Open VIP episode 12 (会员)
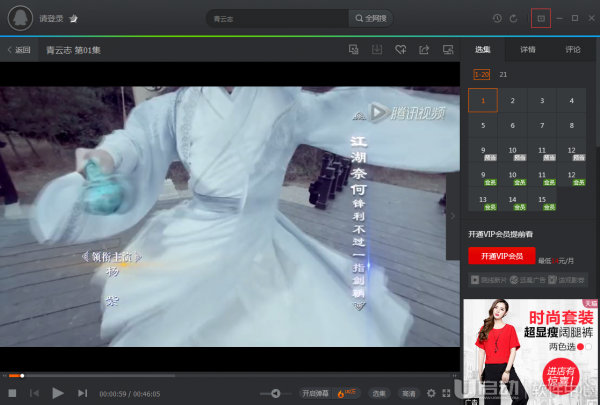Screen dimensions: 600x405 (571, 175)
